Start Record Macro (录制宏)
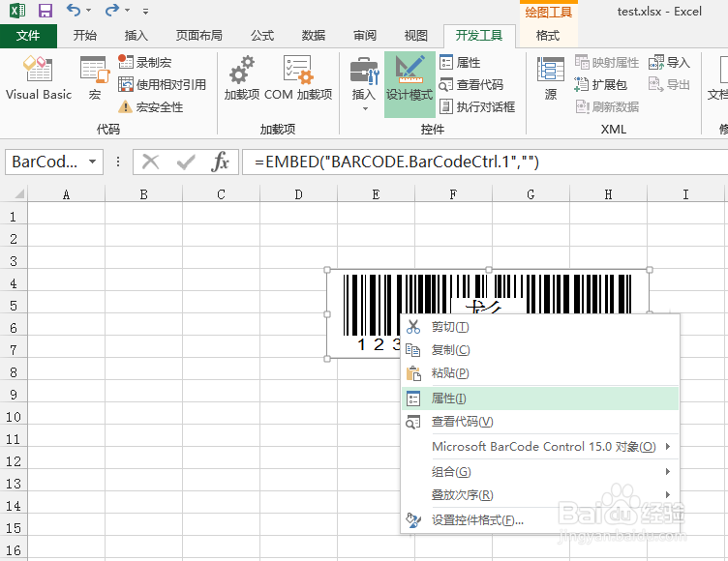728x561 pixels. click(145, 62)
